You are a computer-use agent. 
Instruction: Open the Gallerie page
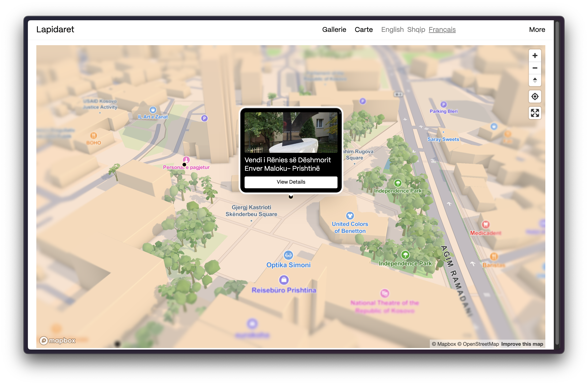click(x=334, y=30)
